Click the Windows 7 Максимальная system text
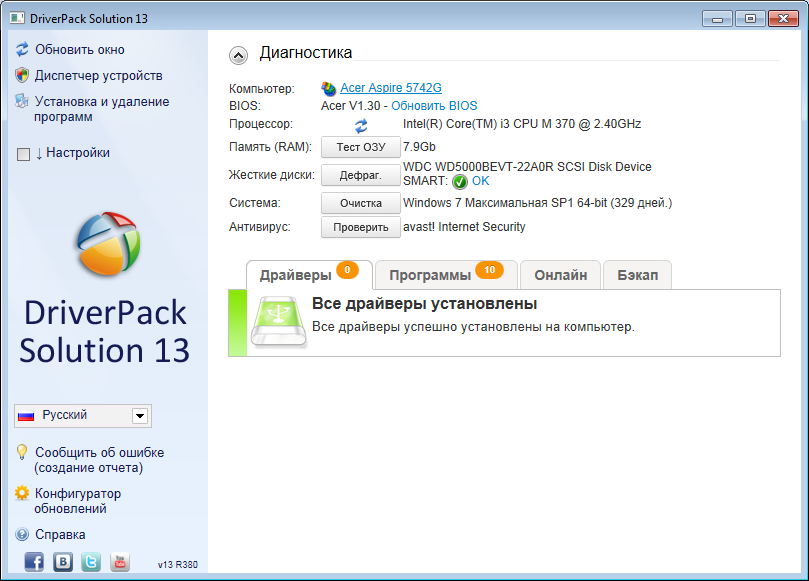809x581 pixels. pyautogui.click(x=538, y=203)
